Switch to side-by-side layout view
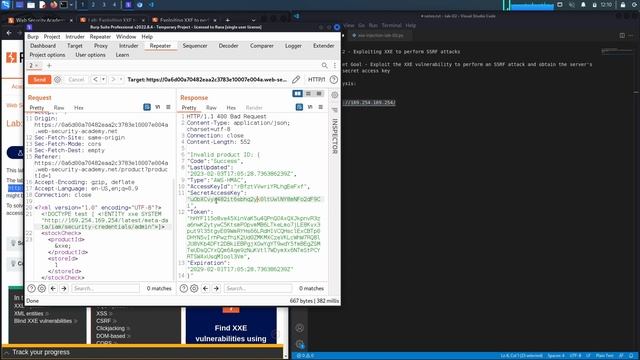640x360 pixels. pos(298,94)
